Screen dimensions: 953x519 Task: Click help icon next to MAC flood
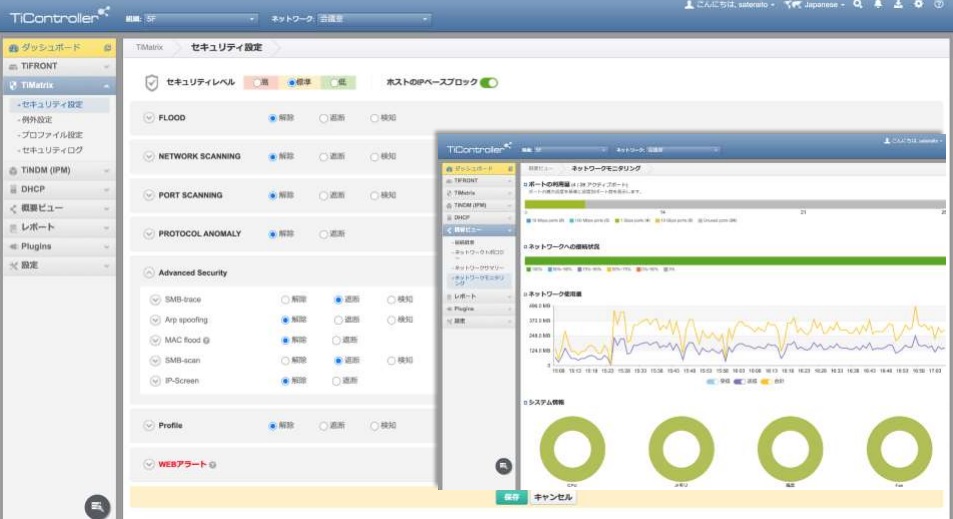tap(207, 341)
